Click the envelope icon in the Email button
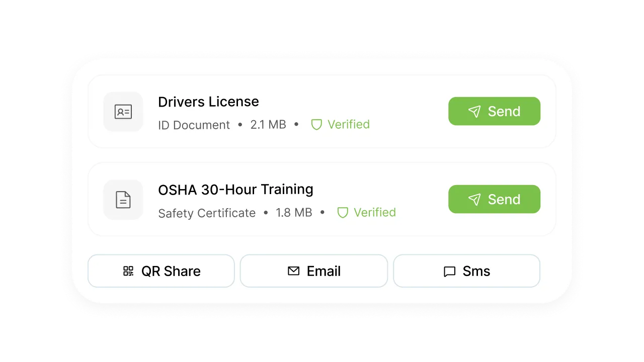 click(293, 271)
